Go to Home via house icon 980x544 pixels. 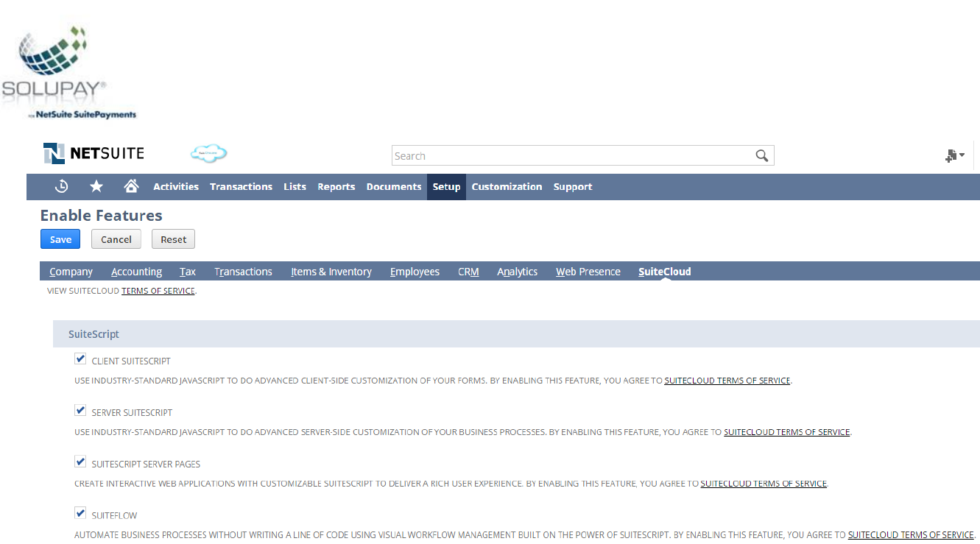coord(131,186)
